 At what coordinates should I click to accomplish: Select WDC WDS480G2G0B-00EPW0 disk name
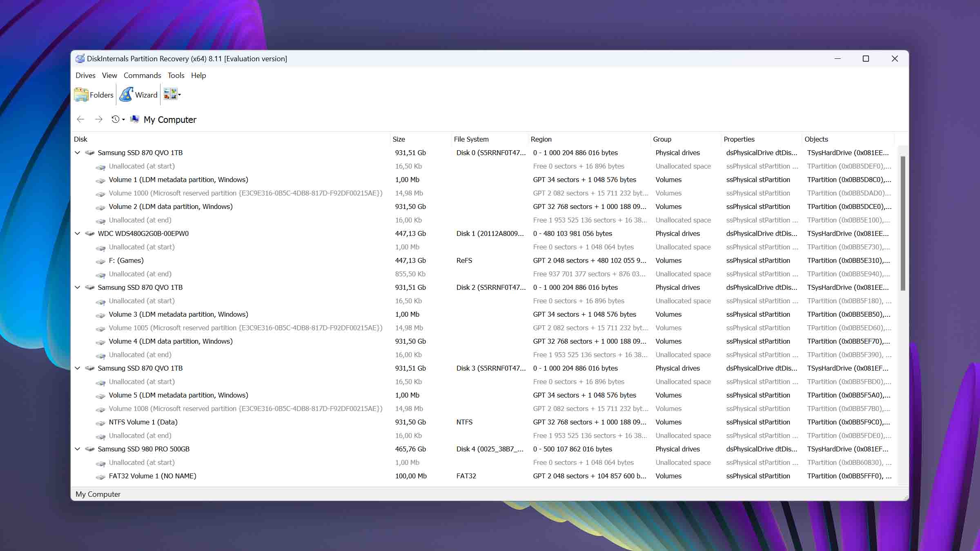pyautogui.click(x=143, y=233)
